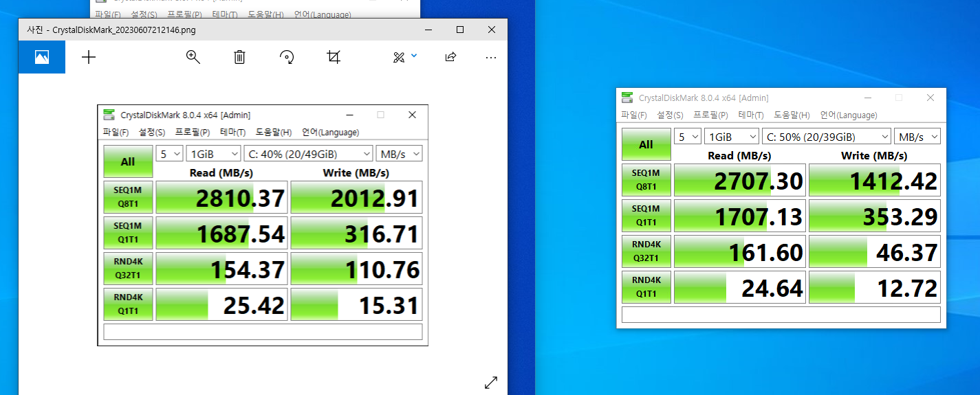Run the RND4K Q32T1 test button
This screenshot has width=980, height=395.
click(x=646, y=251)
